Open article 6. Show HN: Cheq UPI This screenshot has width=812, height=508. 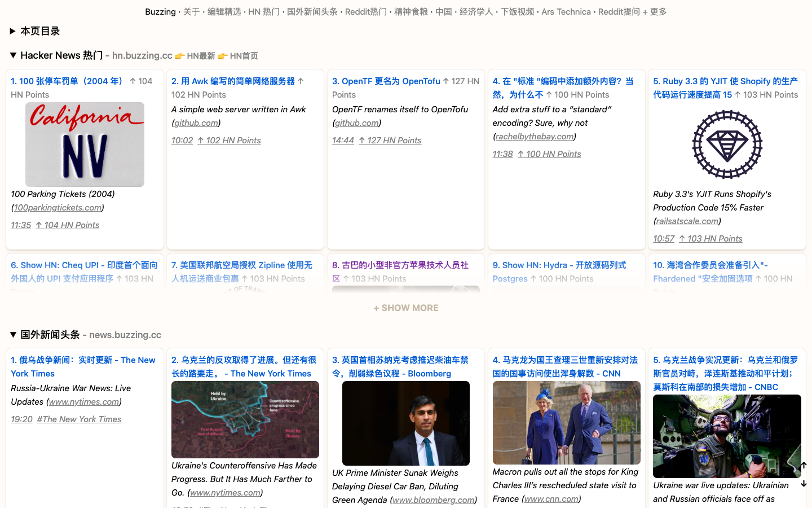[x=84, y=271]
